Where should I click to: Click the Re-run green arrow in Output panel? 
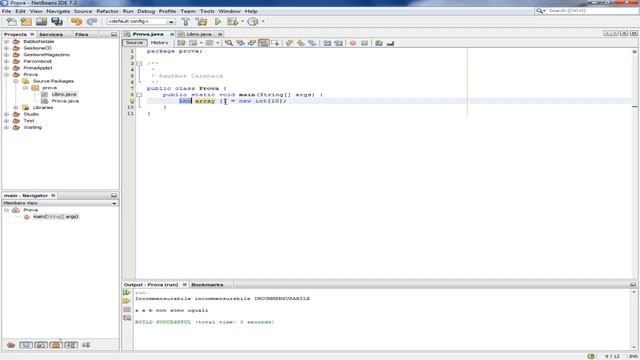pyautogui.click(x=127, y=293)
